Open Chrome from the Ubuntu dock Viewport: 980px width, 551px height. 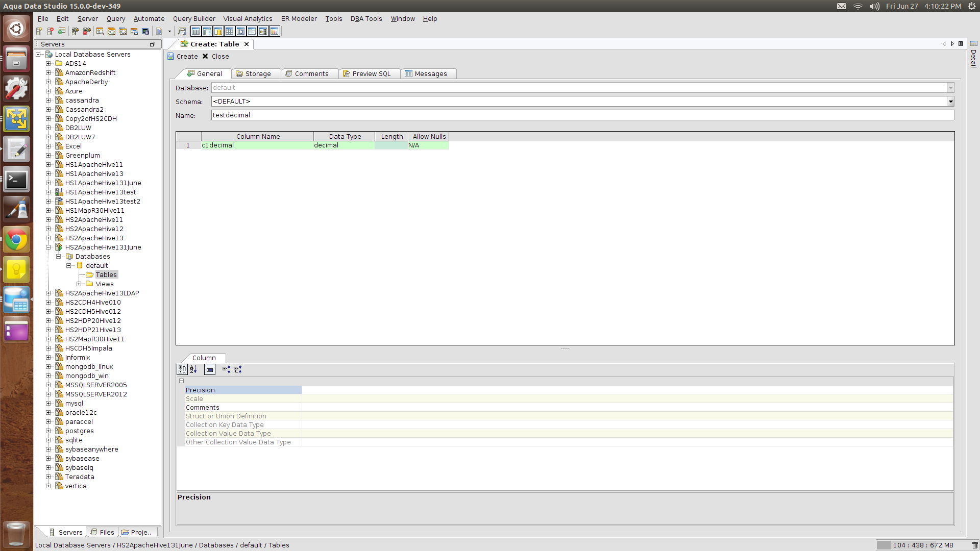[x=16, y=240]
